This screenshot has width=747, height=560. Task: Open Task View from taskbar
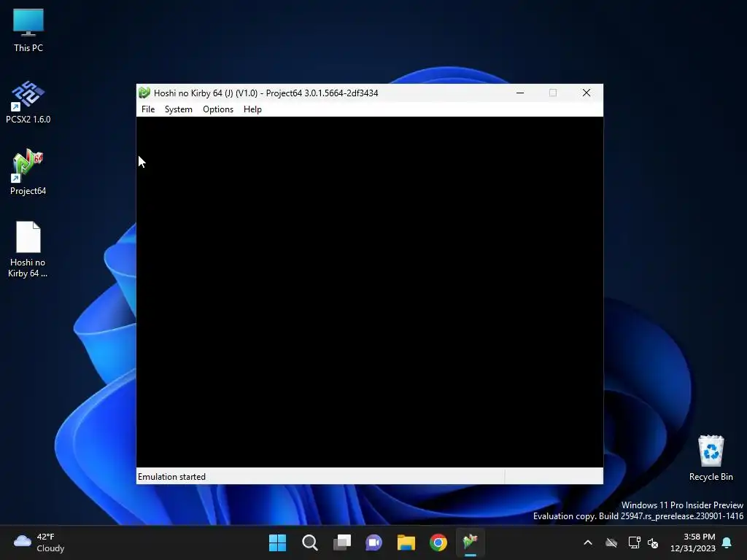coord(342,542)
